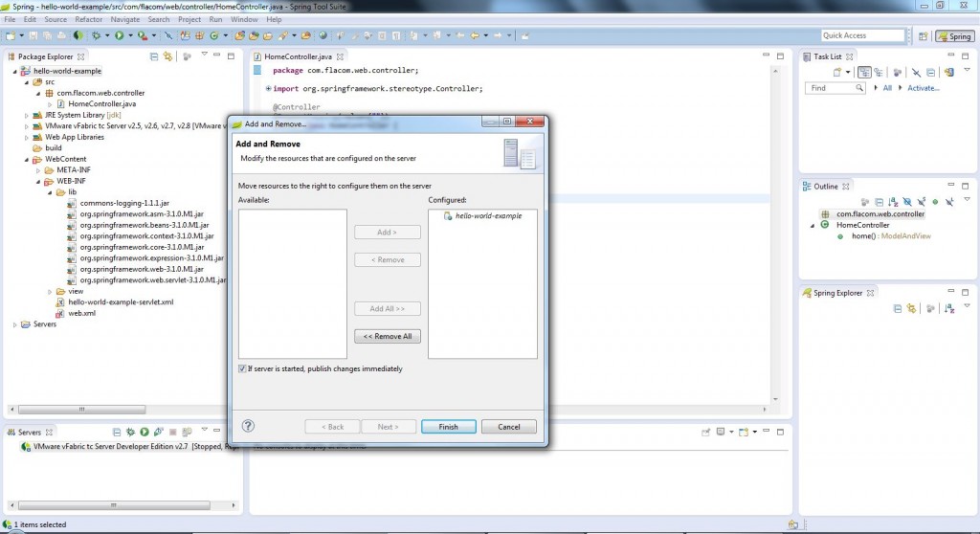Collapse the lib folder in the tree
980x534 pixels.
pyautogui.click(x=50, y=192)
